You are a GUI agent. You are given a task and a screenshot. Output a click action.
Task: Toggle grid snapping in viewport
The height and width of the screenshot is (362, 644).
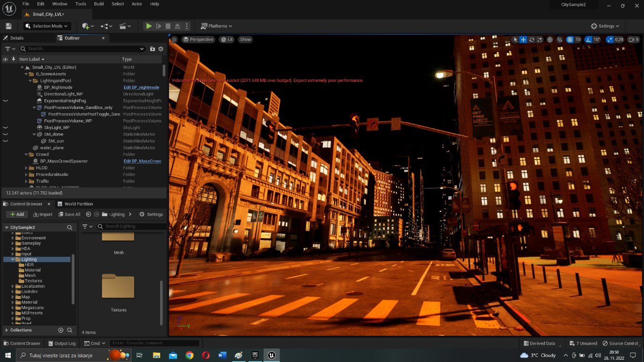570,40
